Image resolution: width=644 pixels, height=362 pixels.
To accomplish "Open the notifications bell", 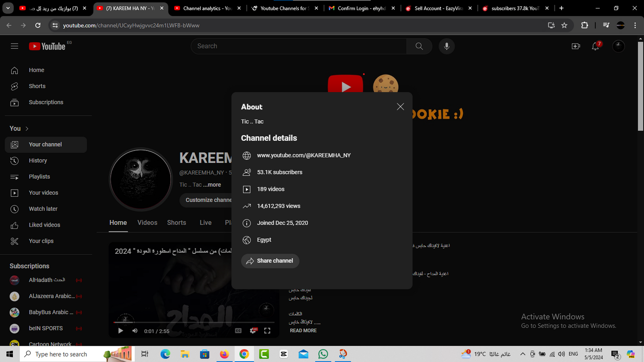I will tap(595, 46).
